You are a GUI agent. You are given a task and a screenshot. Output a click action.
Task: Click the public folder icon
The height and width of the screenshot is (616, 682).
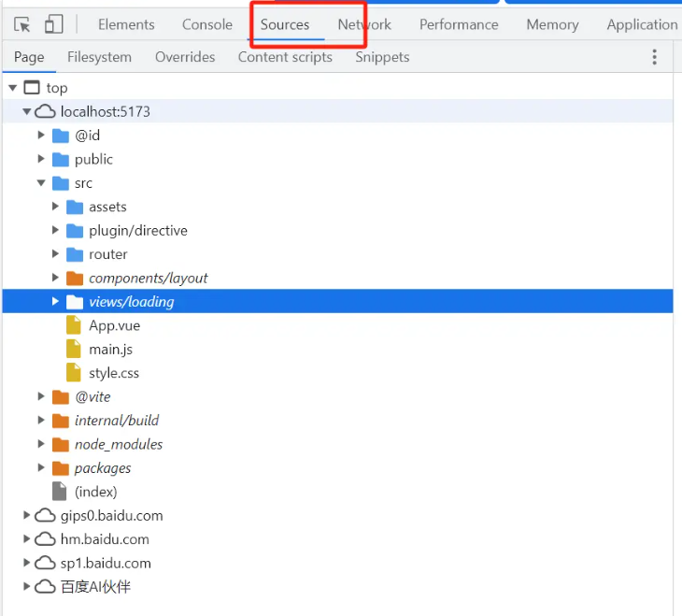coord(61,159)
